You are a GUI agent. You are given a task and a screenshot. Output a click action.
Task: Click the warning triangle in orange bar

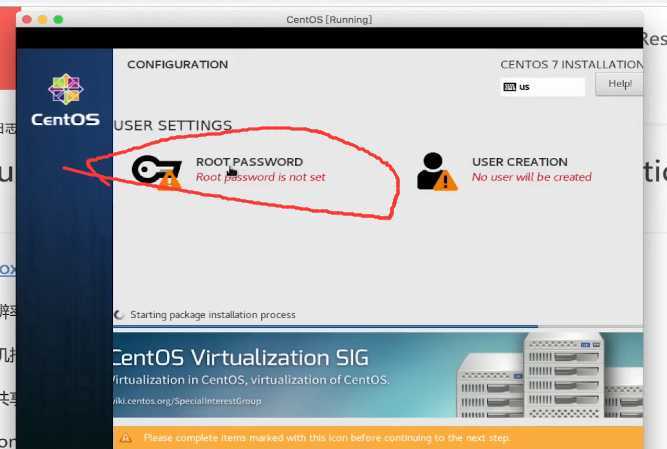click(x=126, y=438)
